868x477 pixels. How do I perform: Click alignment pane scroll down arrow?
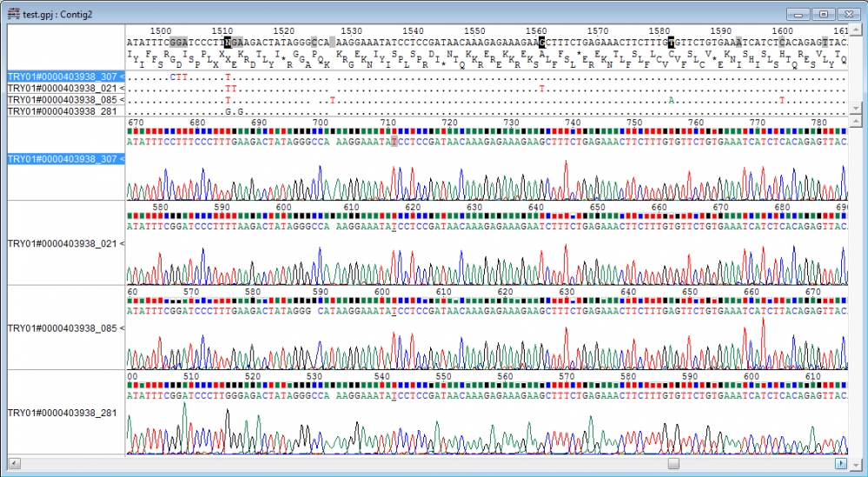click(856, 108)
